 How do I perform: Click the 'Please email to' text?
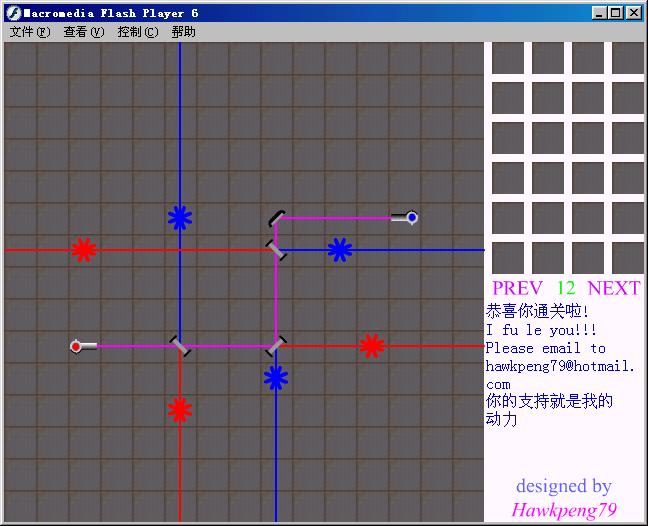(546, 348)
